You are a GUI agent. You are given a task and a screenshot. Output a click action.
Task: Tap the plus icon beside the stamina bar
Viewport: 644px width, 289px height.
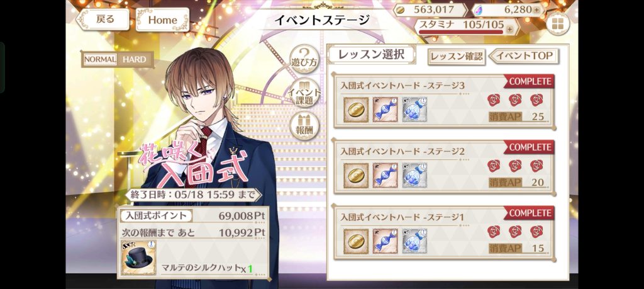coord(509,29)
